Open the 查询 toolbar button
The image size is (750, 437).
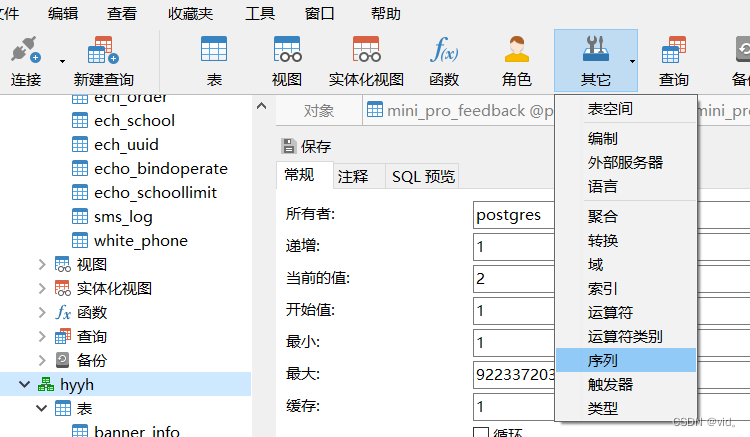673,61
